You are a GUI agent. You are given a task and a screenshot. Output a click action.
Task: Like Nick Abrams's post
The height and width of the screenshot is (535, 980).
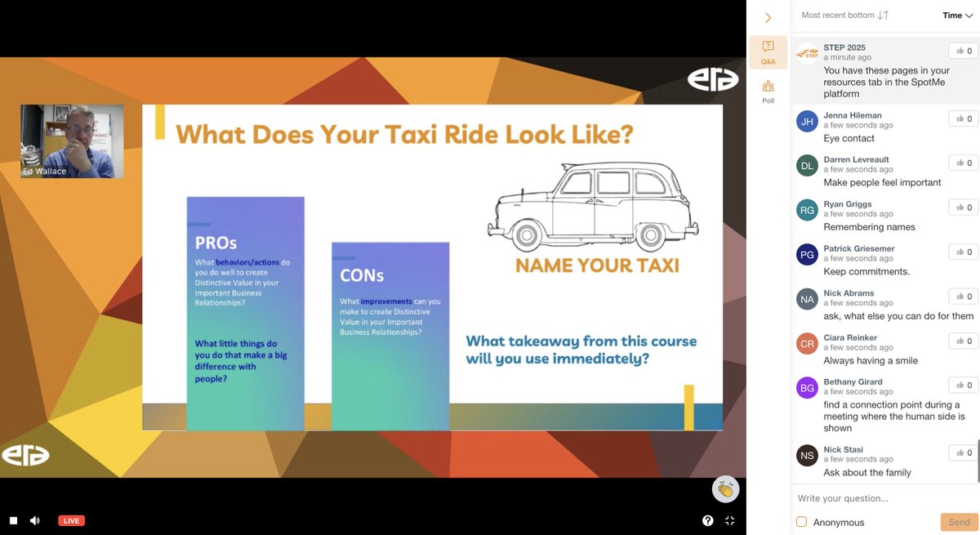[x=964, y=296]
